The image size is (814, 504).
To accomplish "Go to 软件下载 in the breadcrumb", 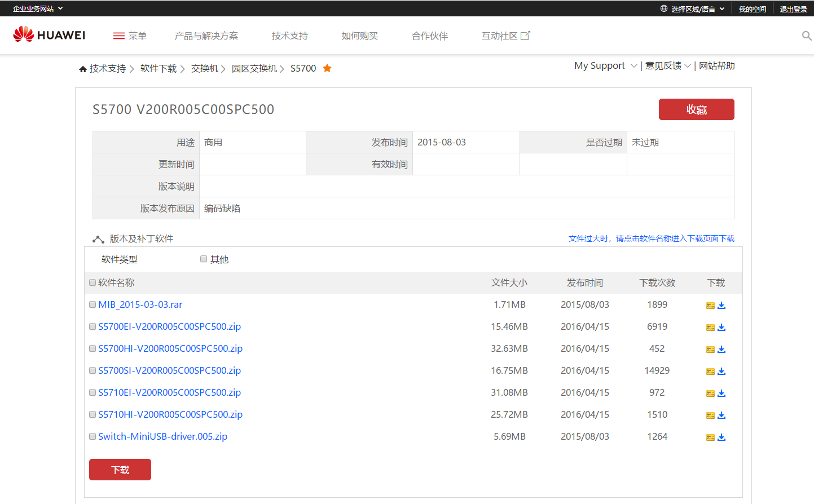I will 159,68.
